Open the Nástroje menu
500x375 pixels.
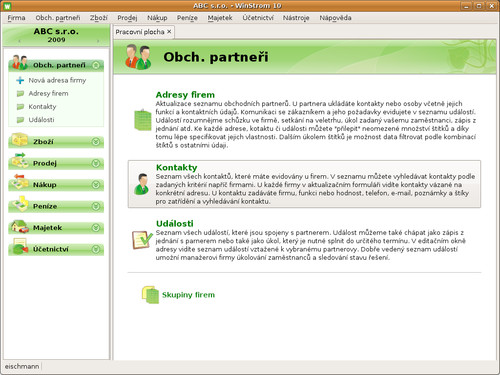pyautogui.click(x=296, y=18)
